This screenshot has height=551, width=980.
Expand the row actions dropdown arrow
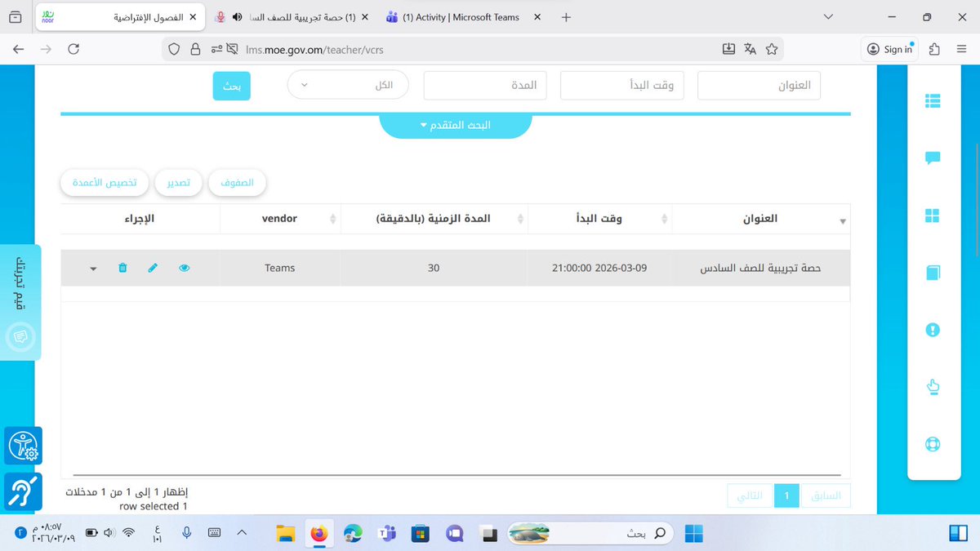pos(92,268)
